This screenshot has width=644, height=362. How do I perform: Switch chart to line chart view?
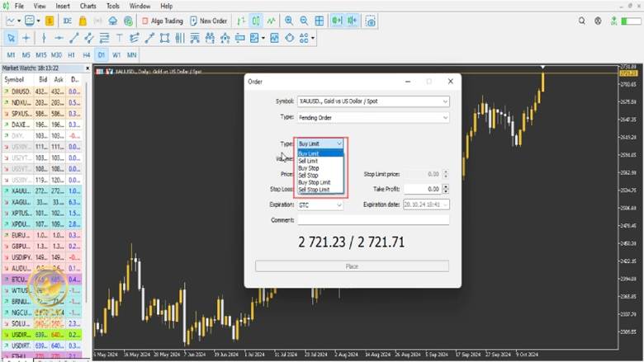pyautogui.click(x=271, y=21)
